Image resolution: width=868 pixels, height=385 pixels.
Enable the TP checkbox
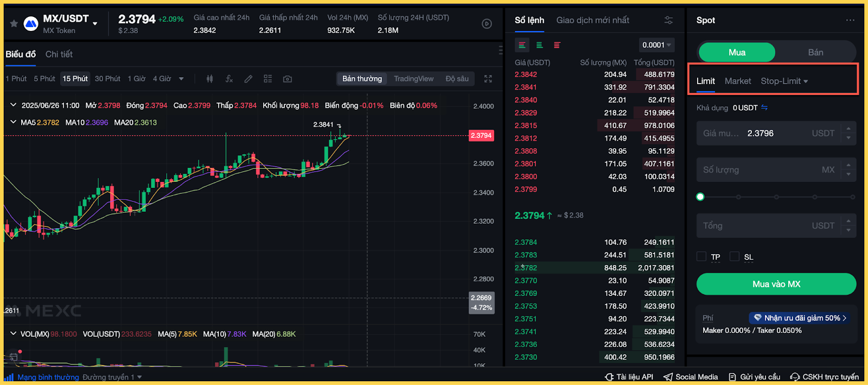701,256
